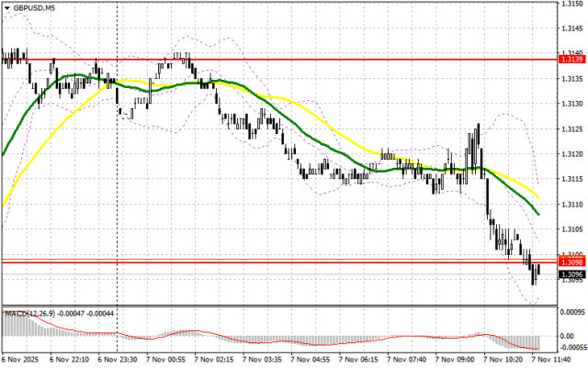Click the 6 Nov 2025 time label
The width and height of the screenshot is (588, 368).
point(20,360)
